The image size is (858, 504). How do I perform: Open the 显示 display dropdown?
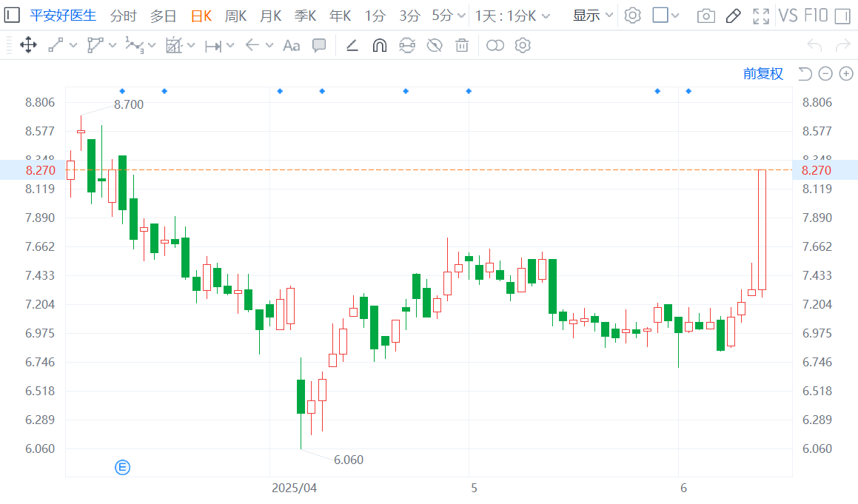(593, 16)
